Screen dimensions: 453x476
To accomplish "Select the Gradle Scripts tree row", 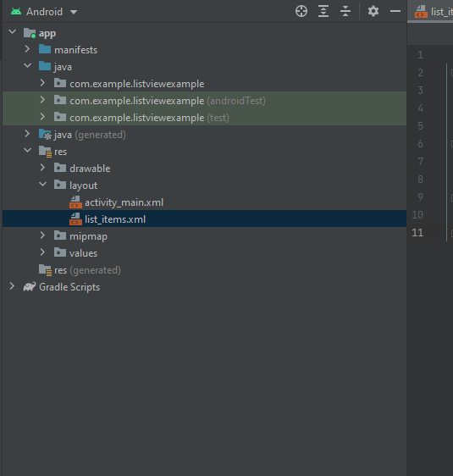I will (205, 287).
